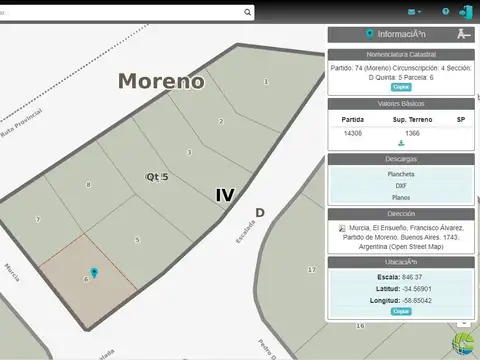Click the SP column header
The width and height of the screenshot is (480, 360).
[x=461, y=119]
